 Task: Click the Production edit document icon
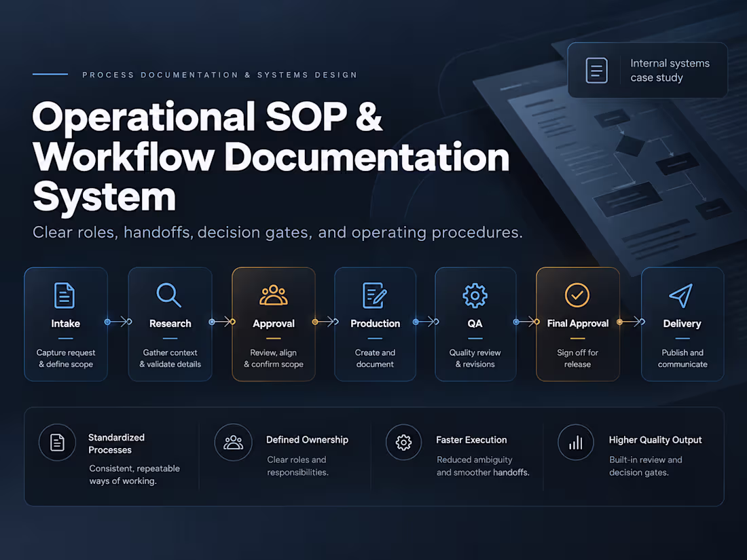click(x=375, y=295)
